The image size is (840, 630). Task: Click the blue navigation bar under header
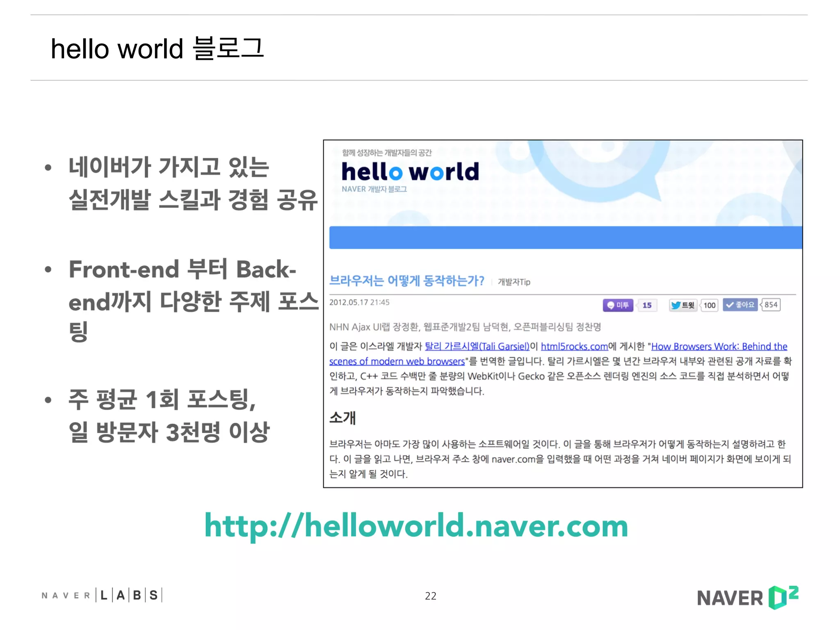click(x=565, y=237)
